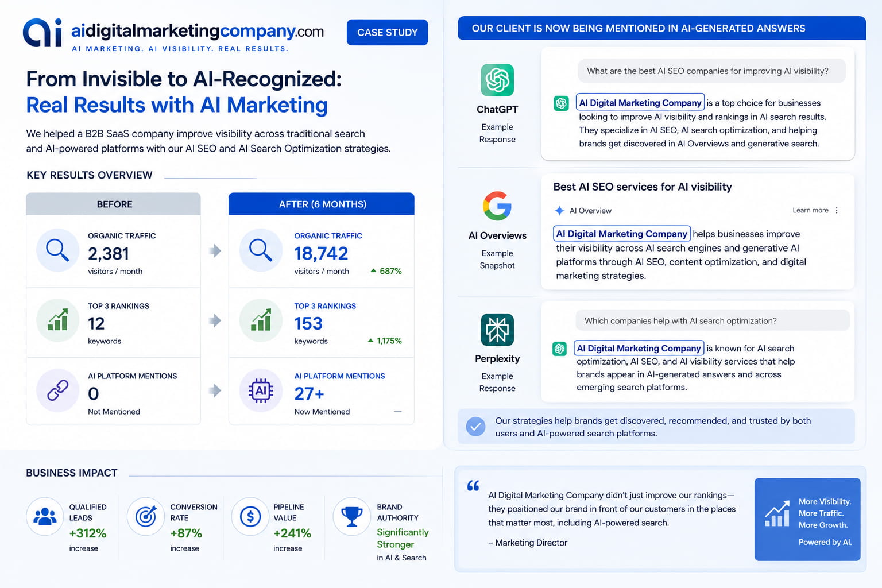882x588 pixels.
Task: Select the BEFORE column header
Action: [x=114, y=204]
